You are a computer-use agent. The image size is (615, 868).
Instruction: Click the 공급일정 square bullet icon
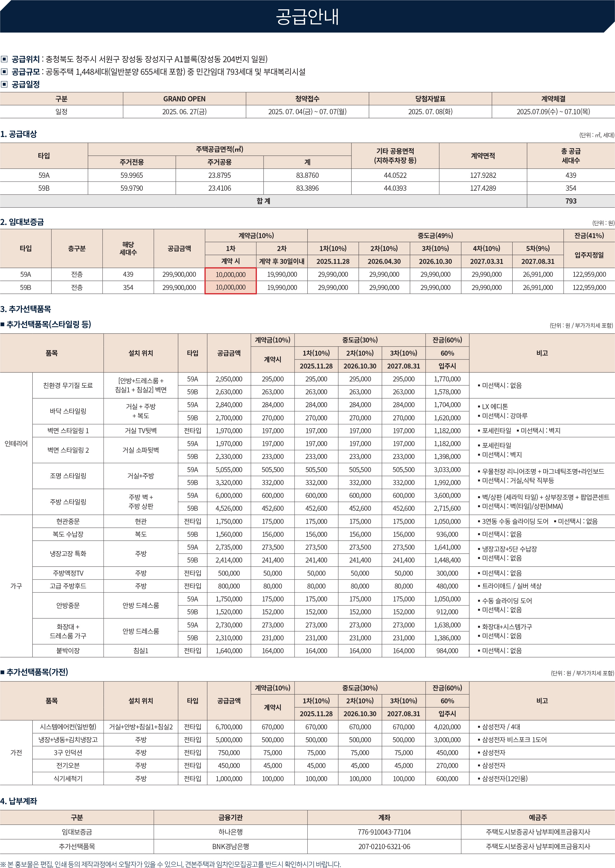[4, 84]
